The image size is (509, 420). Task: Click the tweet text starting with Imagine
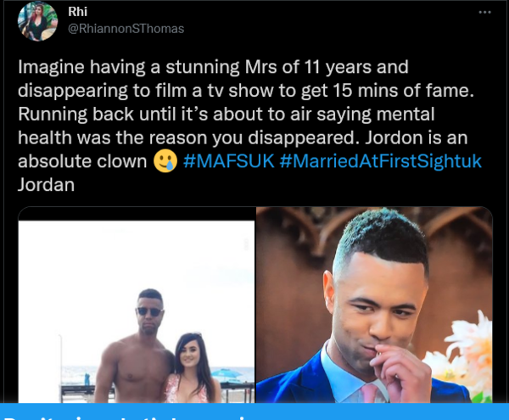tap(249, 126)
